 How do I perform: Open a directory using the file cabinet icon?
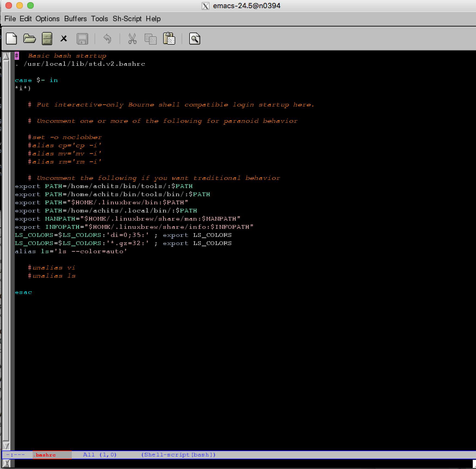[47, 39]
